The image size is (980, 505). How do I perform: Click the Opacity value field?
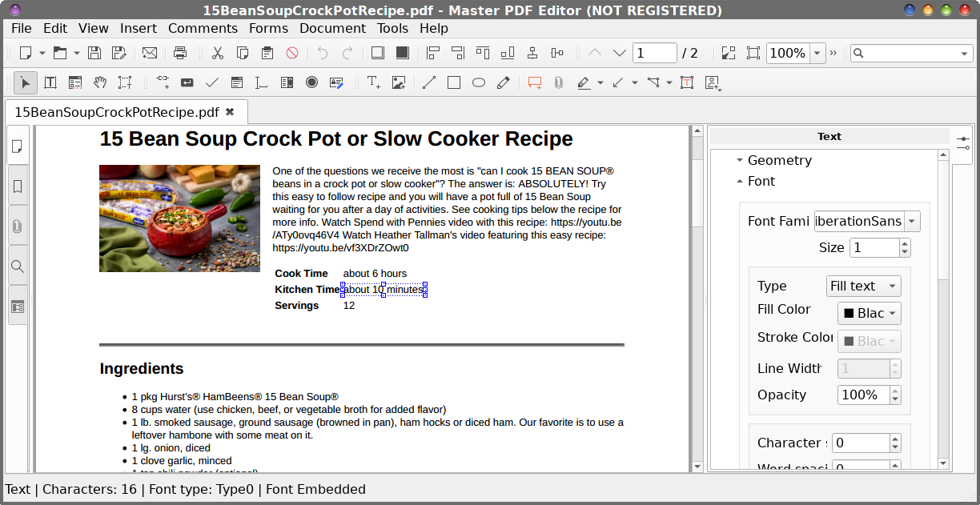click(863, 395)
